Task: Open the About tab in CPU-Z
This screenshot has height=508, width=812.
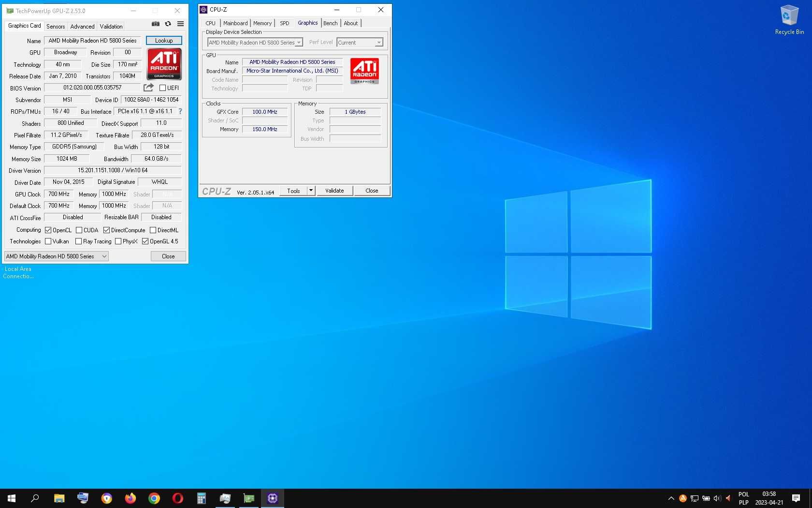Action: [x=351, y=23]
